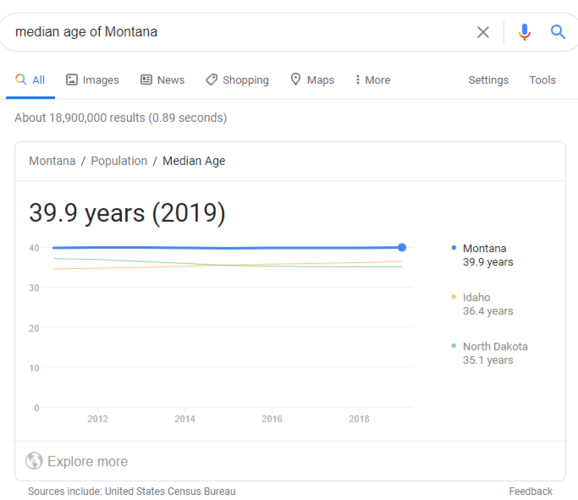The height and width of the screenshot is (500, 578).
Task: Click the 2018 x-axis label
Action: coord(359,419)
